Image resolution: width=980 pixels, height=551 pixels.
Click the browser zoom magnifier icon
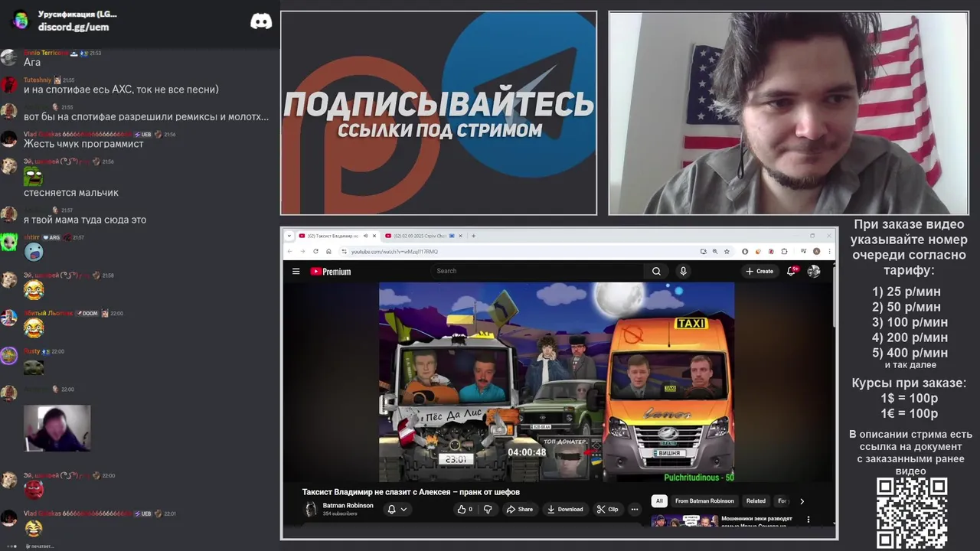pos(715,251)
